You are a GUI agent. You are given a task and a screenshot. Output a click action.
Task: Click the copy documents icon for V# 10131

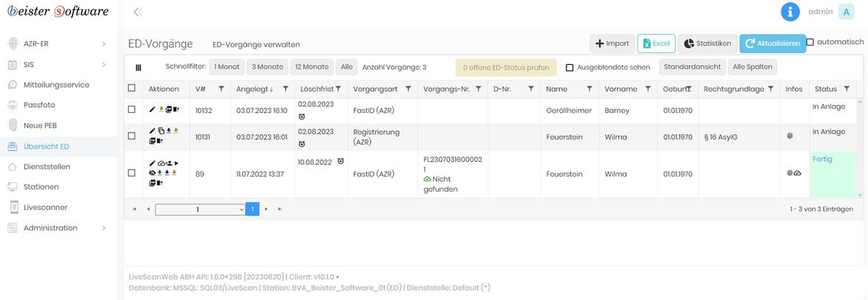coord(161,130)
